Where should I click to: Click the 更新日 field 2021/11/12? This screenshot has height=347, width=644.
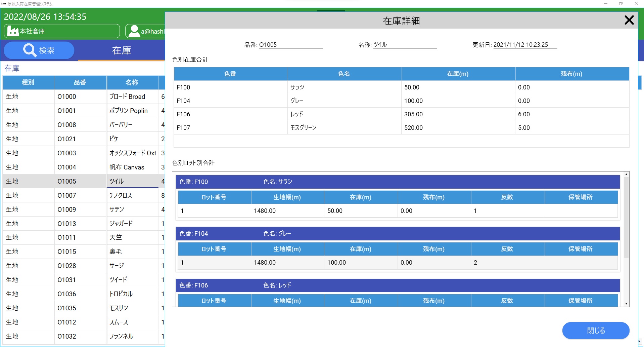click(x=525, y=45)
